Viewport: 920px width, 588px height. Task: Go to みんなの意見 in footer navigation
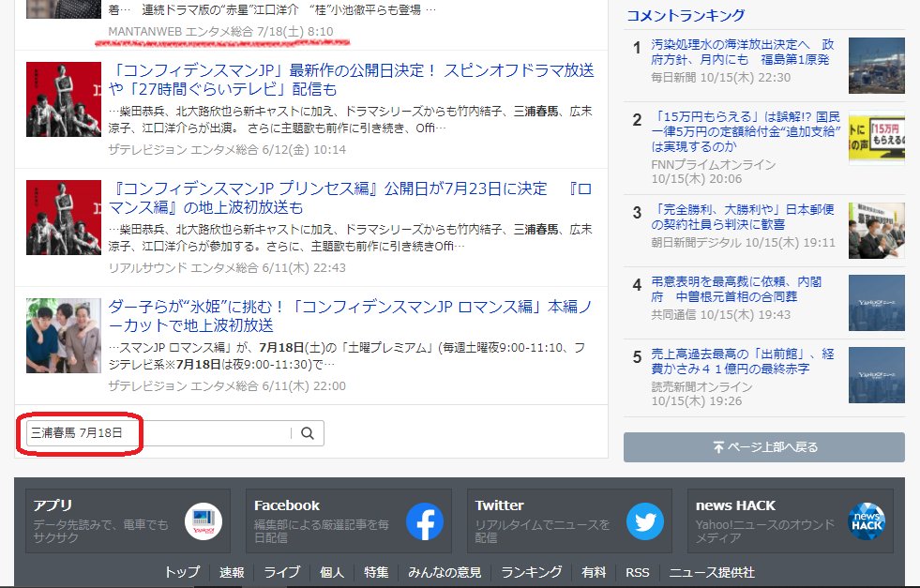pos(445,572)
